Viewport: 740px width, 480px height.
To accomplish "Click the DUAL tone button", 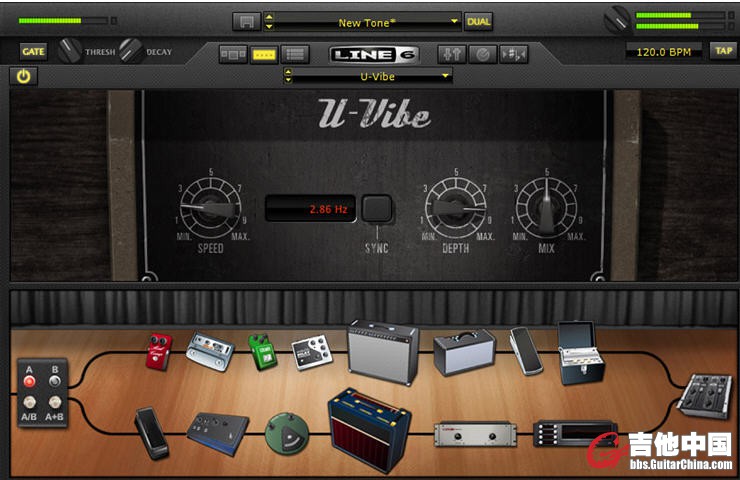I will click(x=478, y=21).
